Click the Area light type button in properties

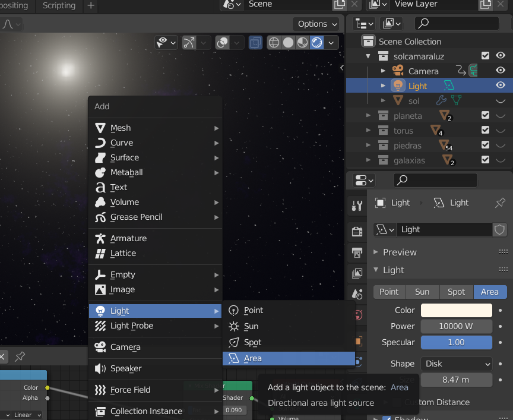pos(490,292)
